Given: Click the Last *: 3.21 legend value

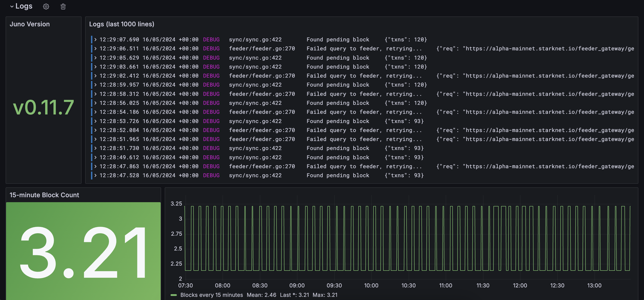Looking at the screenshot, I should pyautogui.click(x=294, y=295).
